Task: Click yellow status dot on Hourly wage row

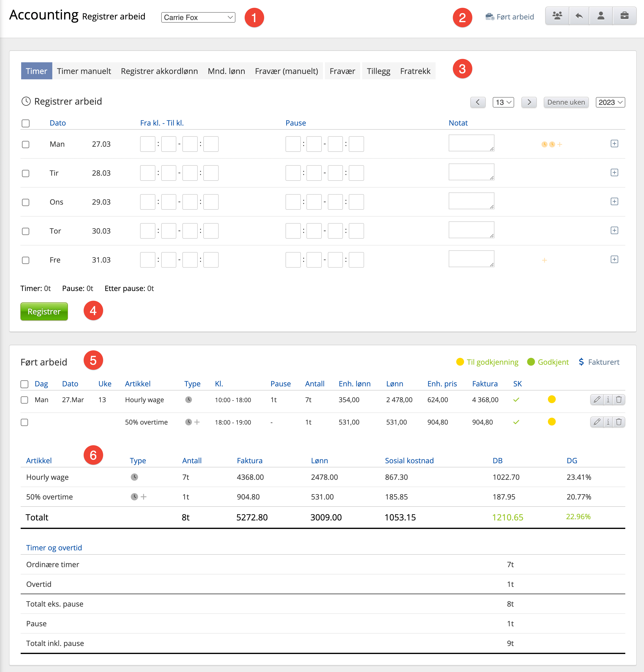Action: [551, 400]
